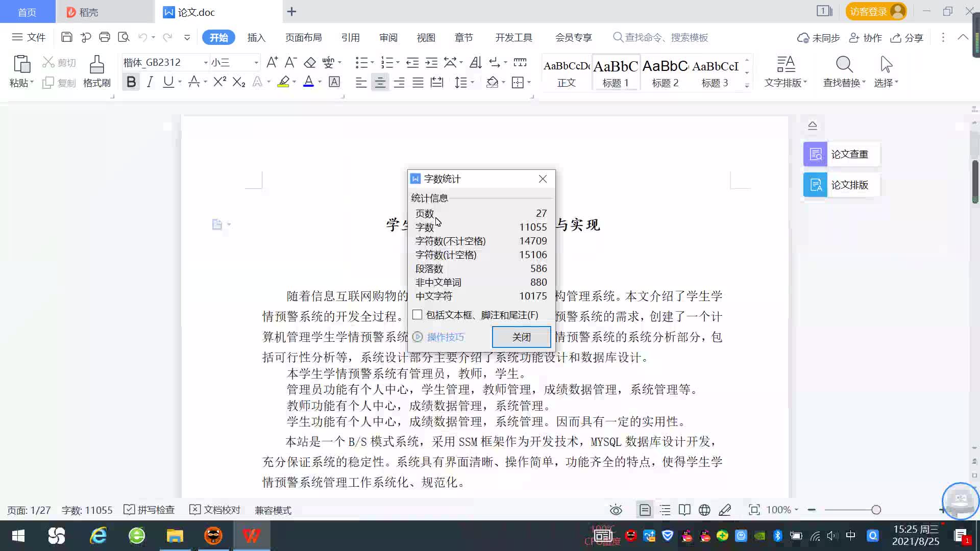Screen dimensions: 980x551
Task: Click the superscript X² icon
Action: [219, 82]
